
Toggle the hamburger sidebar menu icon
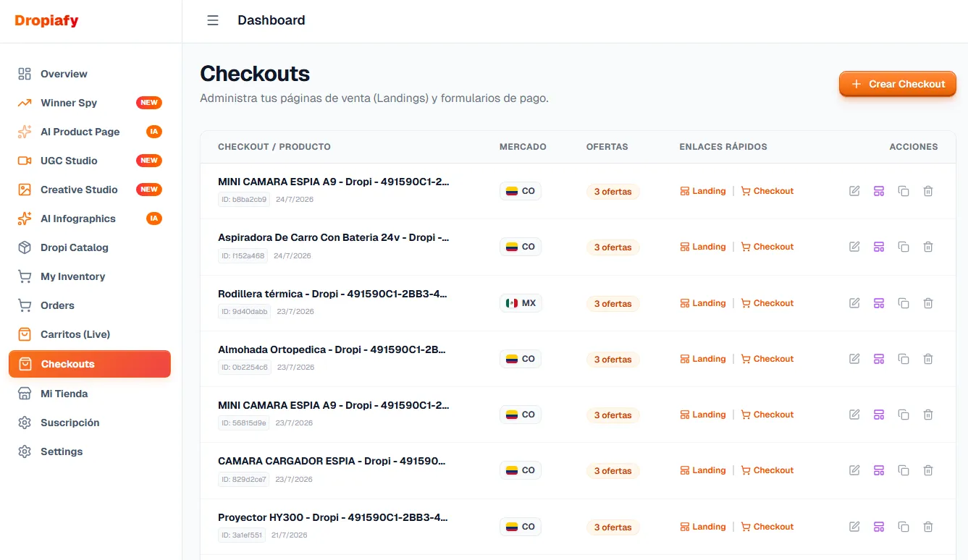(213, 20)
